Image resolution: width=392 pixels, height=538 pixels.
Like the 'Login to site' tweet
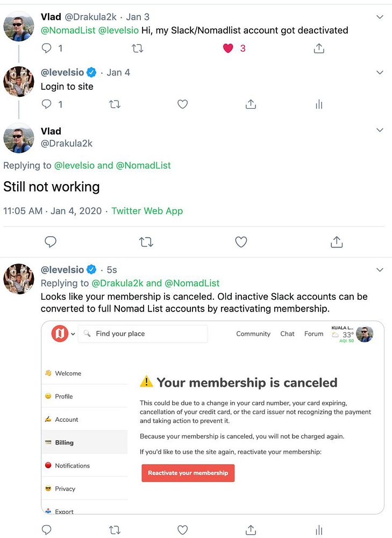(x=182, y=104)
